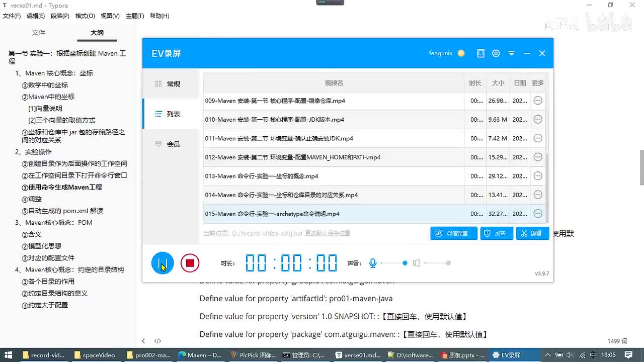This screenshot has width=644, height=362.
Task: Sort the list by 日期 column header
Action: coord(520,83)
